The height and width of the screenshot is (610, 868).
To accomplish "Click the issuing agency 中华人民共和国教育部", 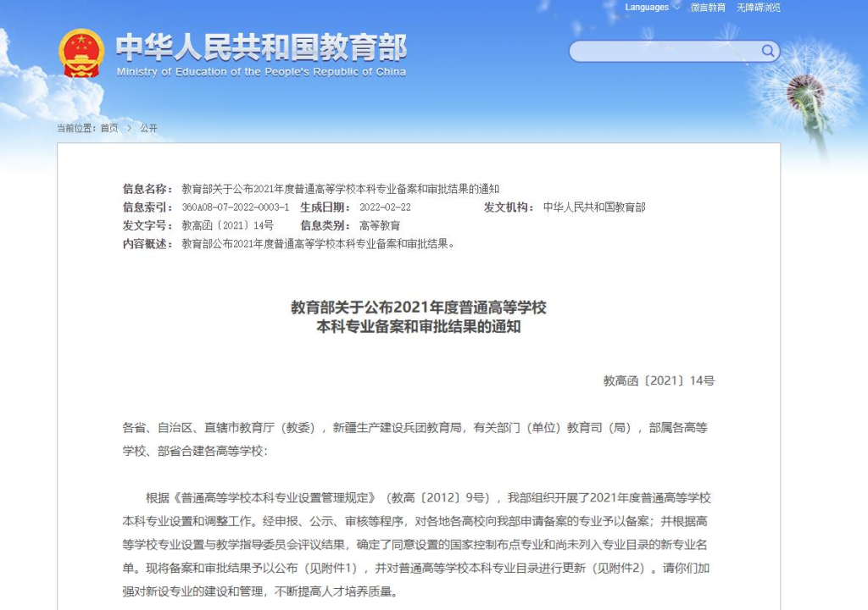I will click(594, 207).
